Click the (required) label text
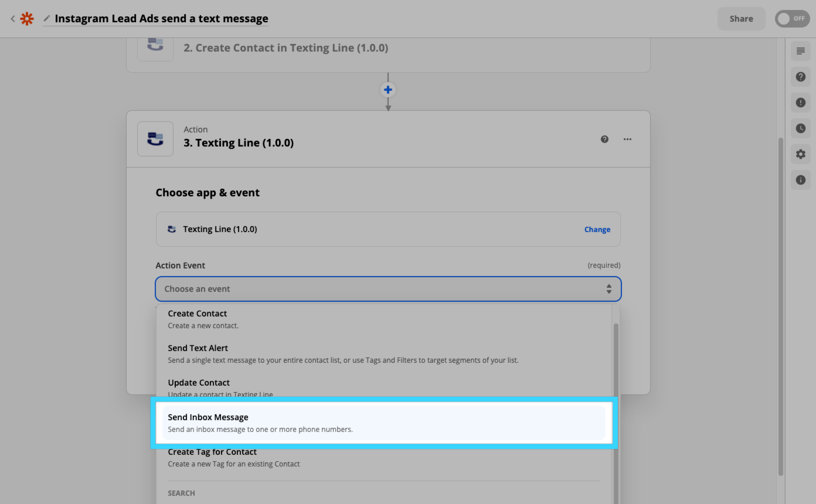This screenshot has height=504, width=816. point(604,265)
